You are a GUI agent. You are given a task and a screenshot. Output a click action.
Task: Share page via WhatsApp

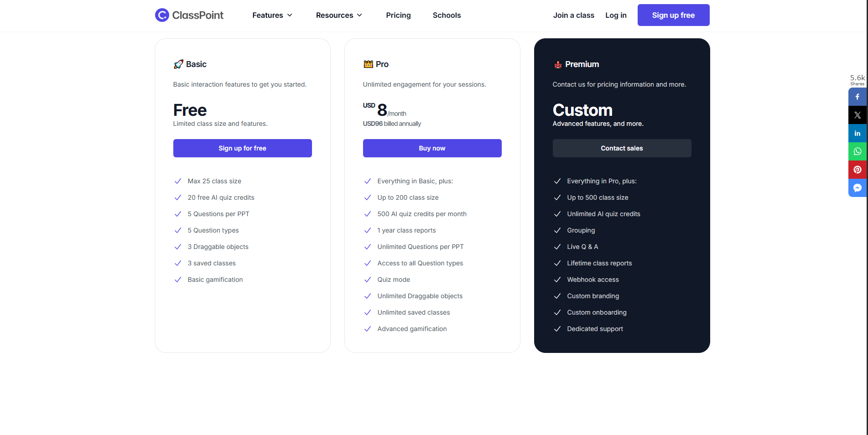pos(858,151)
